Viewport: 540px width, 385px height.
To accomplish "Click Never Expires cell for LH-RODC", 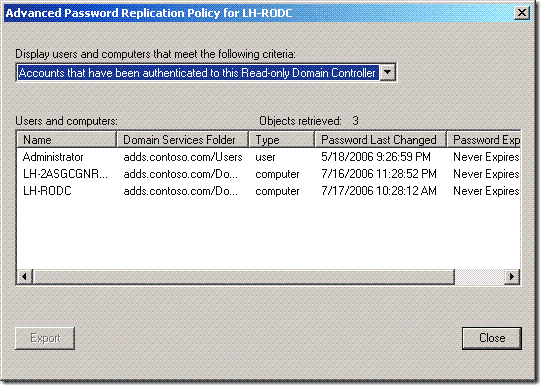I will (486, 191).
